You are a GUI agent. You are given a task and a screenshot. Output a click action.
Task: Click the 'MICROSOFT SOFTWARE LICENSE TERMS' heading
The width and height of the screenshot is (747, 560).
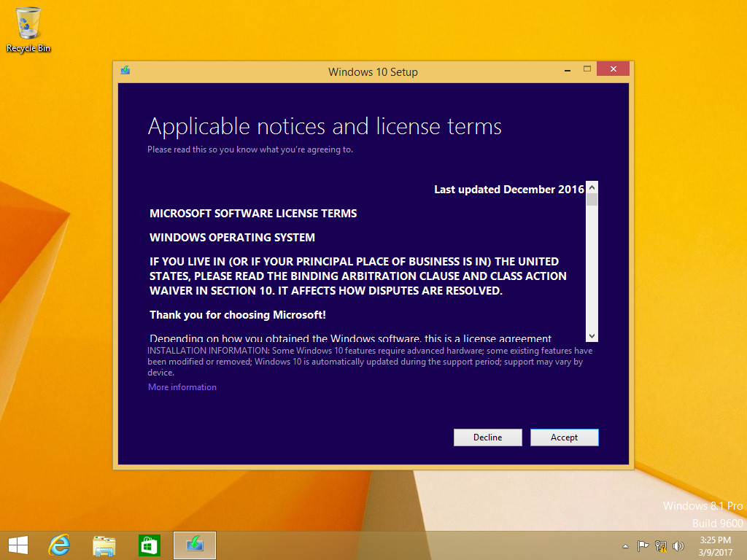tap(253, 214)
